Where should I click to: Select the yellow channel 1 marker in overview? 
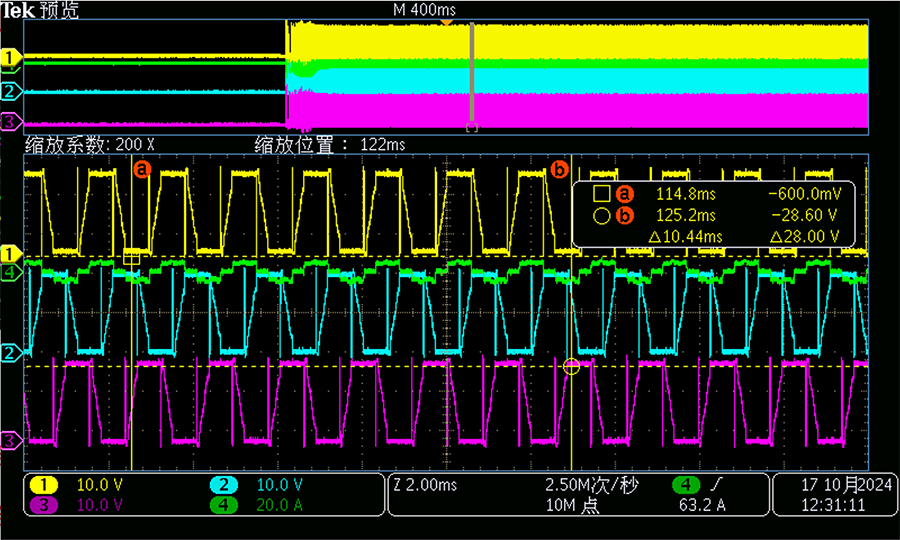(x=11, y=59)
